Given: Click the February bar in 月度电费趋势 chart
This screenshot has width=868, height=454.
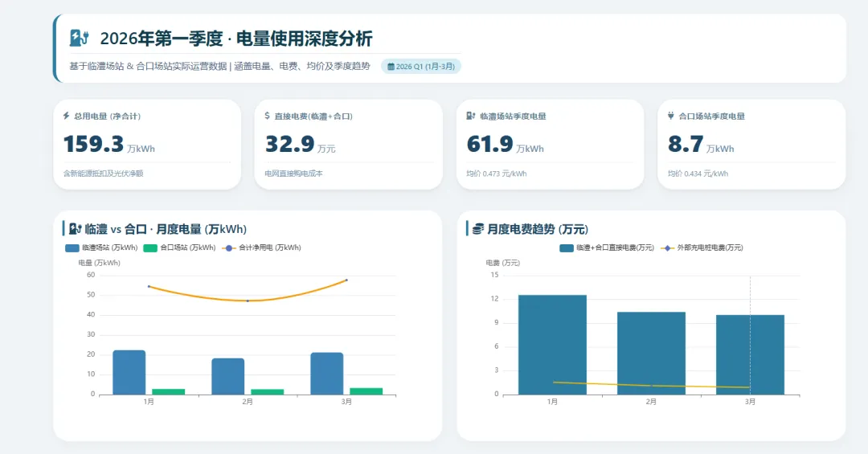Looking at the screenshot, I should [651, 354].
